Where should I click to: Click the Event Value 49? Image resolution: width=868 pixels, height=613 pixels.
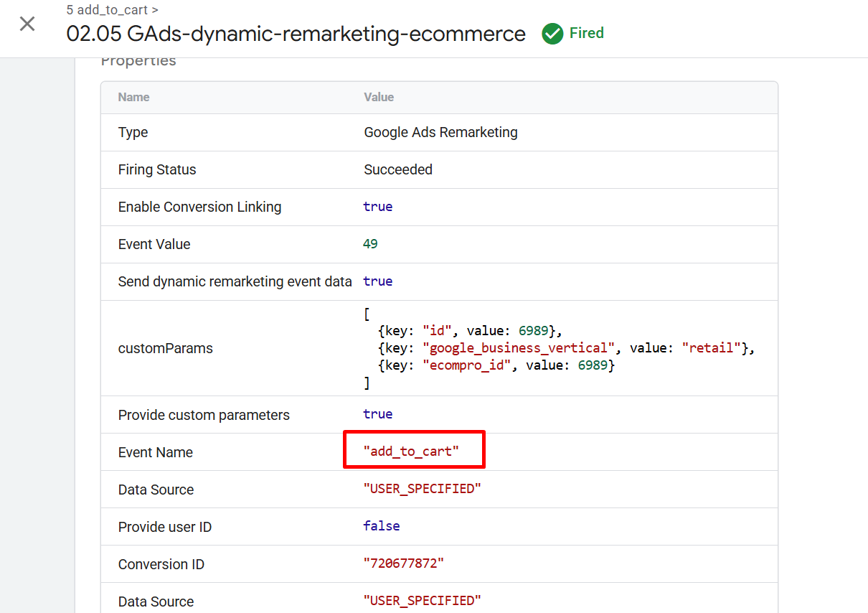pos(372,243)
